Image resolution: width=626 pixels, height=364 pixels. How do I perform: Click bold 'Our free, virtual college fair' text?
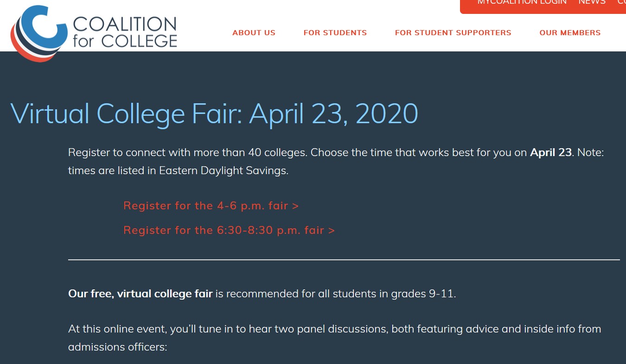[x=140, y=294]
